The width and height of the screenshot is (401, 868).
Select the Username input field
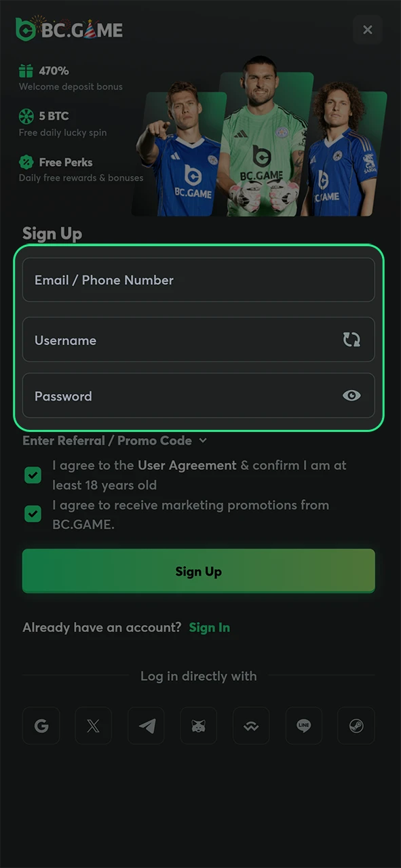170,340
